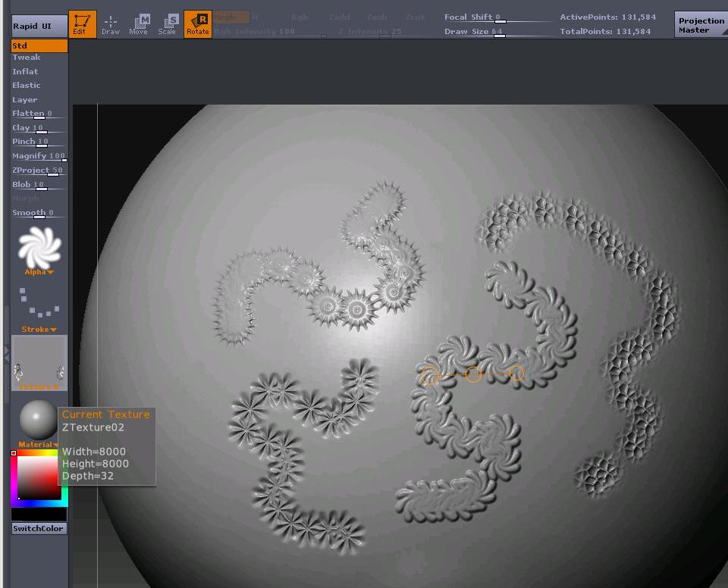Select the Std brush
Viewport: 728px width, 588px height.
tap(39, 45)
